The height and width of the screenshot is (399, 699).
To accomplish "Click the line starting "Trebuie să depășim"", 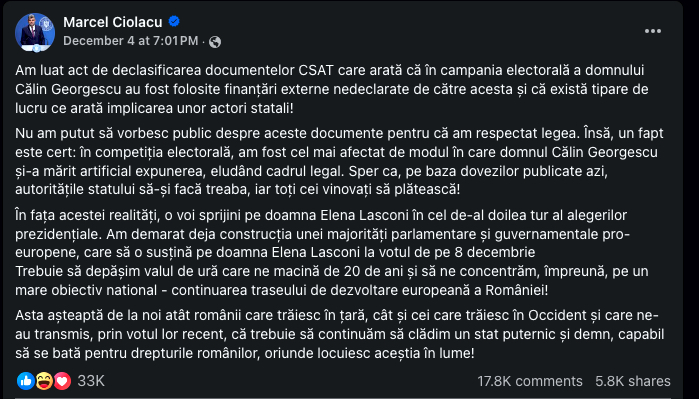I will coord(332,280).
